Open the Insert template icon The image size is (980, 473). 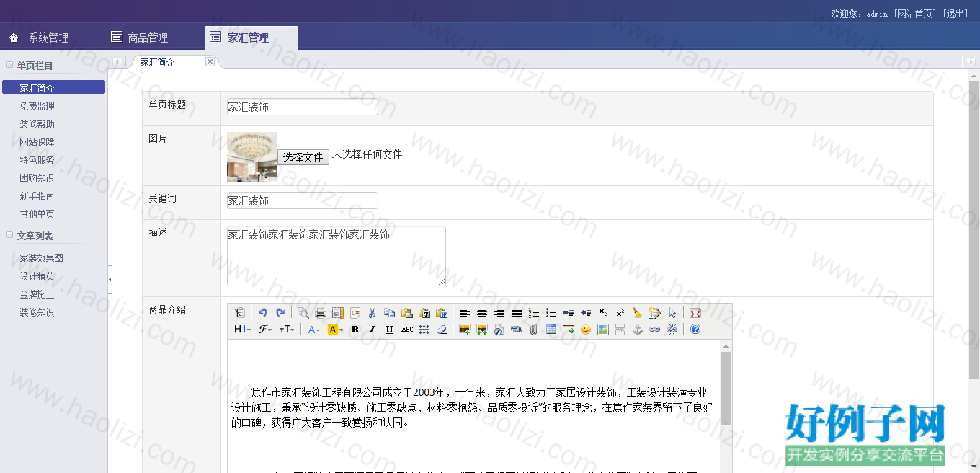point(338,313)
